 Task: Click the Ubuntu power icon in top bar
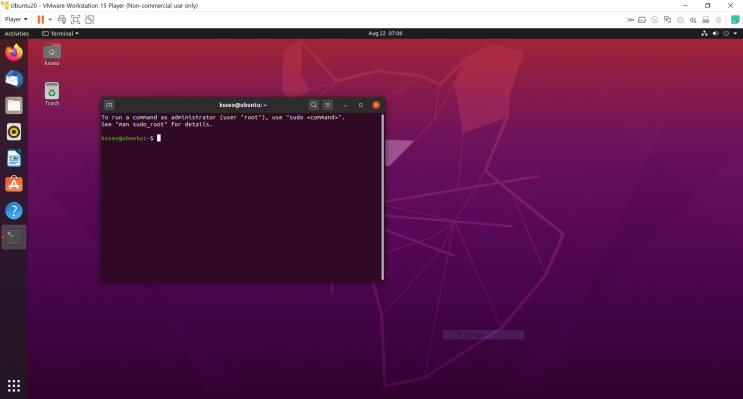pos(726,34)
